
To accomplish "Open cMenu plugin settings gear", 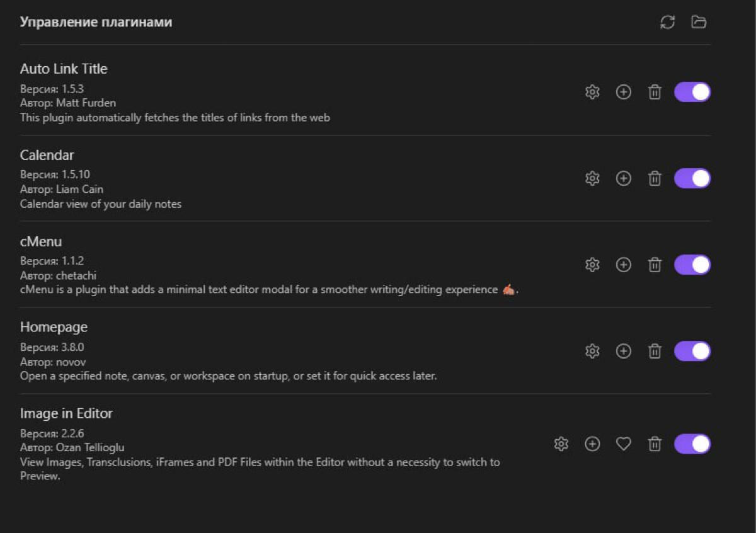I will 592,265.
